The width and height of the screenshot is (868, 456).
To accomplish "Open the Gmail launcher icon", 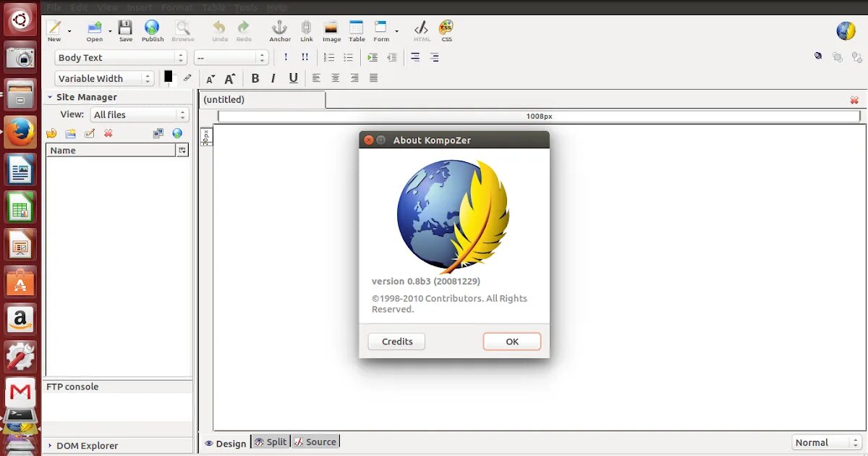I will [x=20, y=392].
